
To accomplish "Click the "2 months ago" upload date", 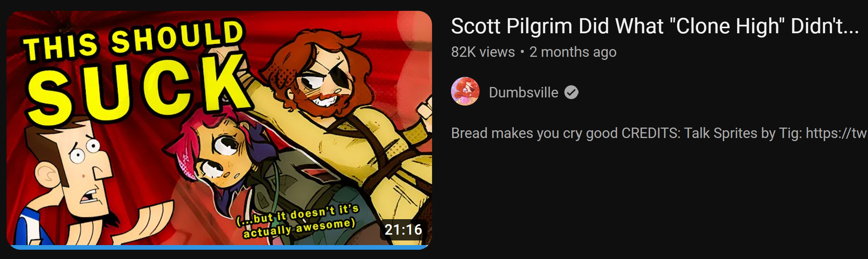I will coord(573,52).
